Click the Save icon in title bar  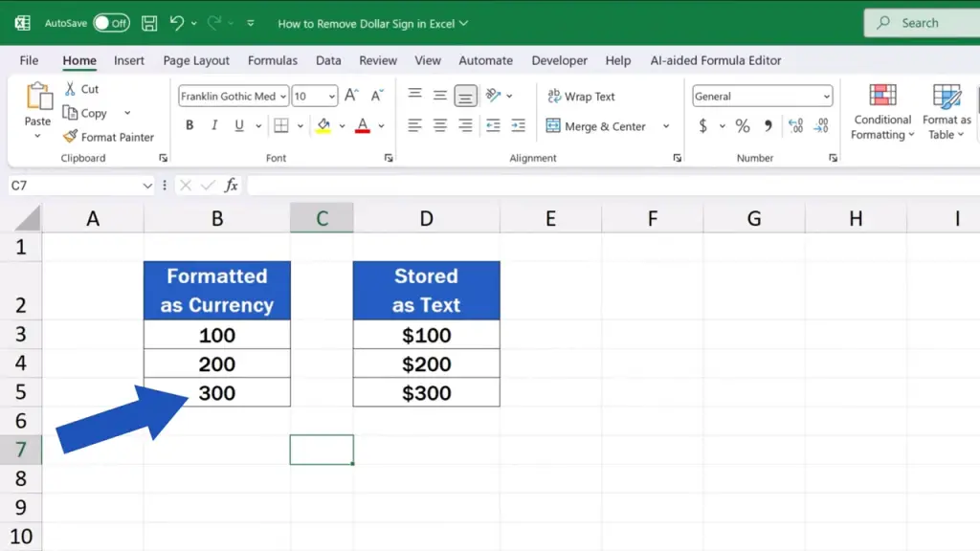tap(149, 23)
